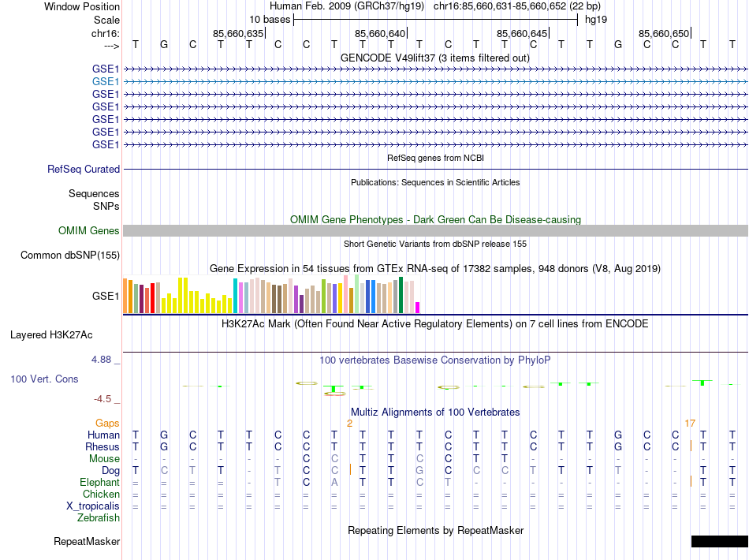This screenshot has width=749, height=560.
Task: Open the RefSeq Curated track label
Action: 84,169
